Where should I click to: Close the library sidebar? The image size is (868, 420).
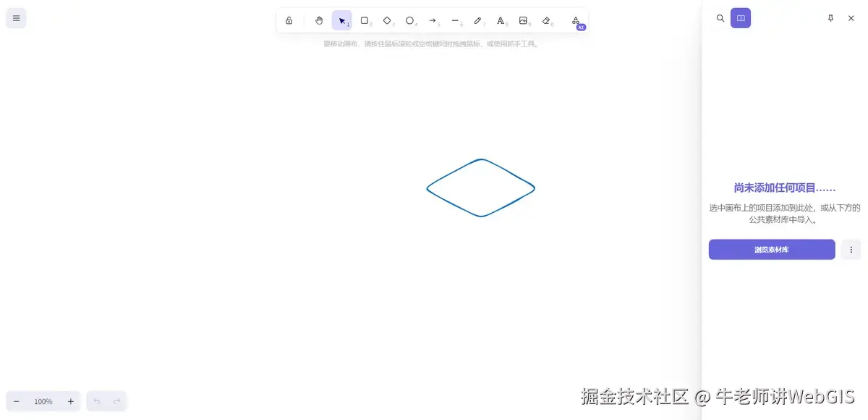coord(851,18)
